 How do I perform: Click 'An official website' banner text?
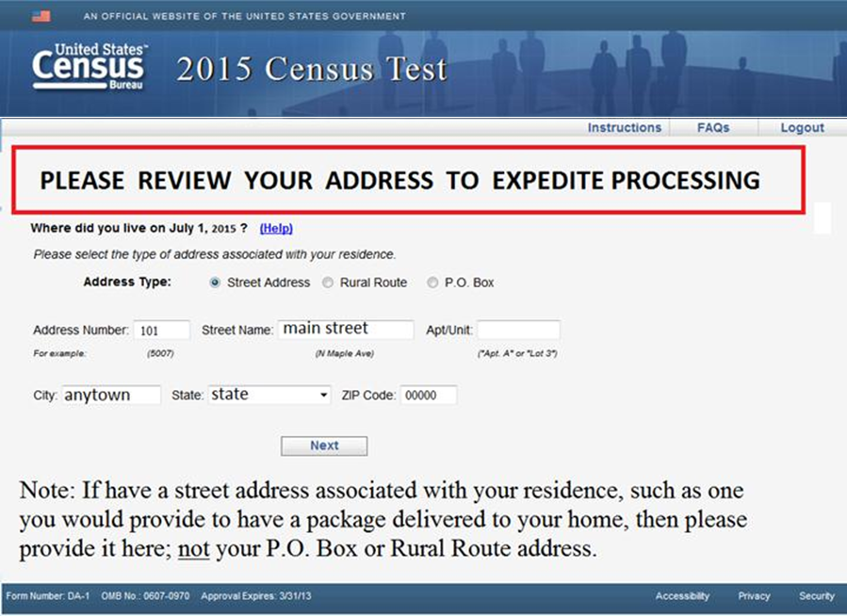pos(244,16)
